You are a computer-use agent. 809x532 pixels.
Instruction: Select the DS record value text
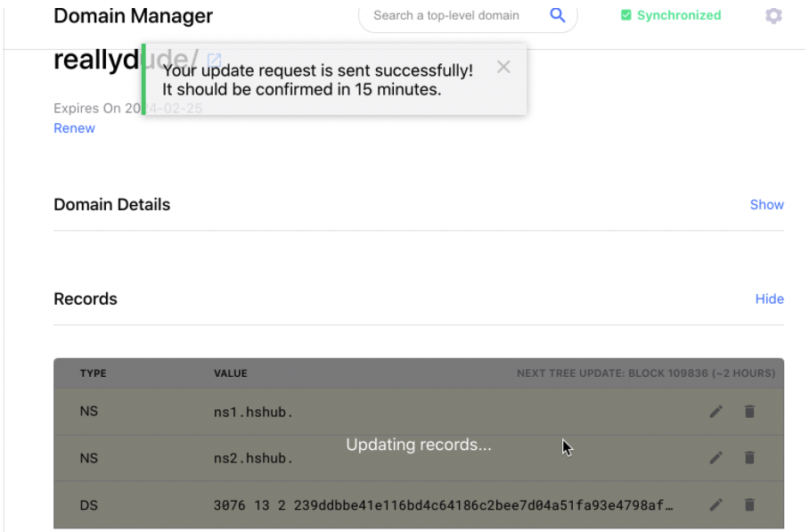[x=443, y=506]
